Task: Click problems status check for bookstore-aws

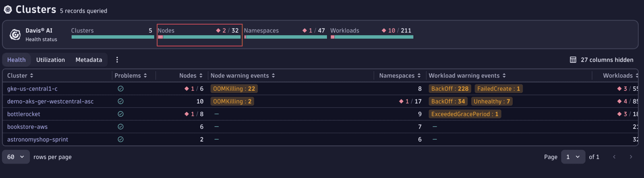Action: pyautogui.click(x=120, y=127)
